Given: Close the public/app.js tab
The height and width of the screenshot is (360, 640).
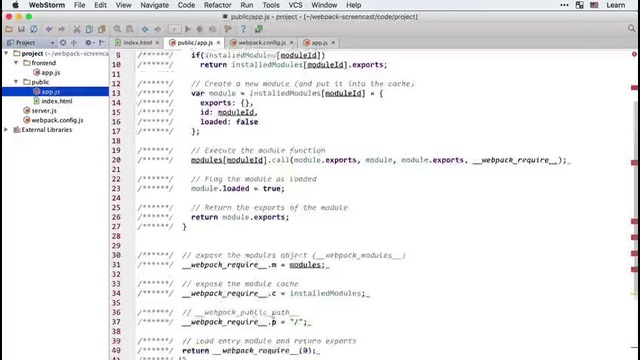Looking at the screenshot, I should coord(219,42).
